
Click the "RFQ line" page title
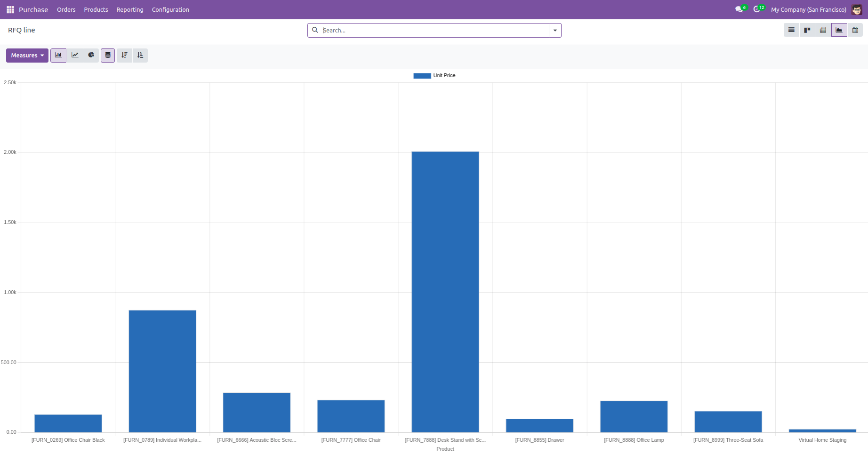coord(22,30)
